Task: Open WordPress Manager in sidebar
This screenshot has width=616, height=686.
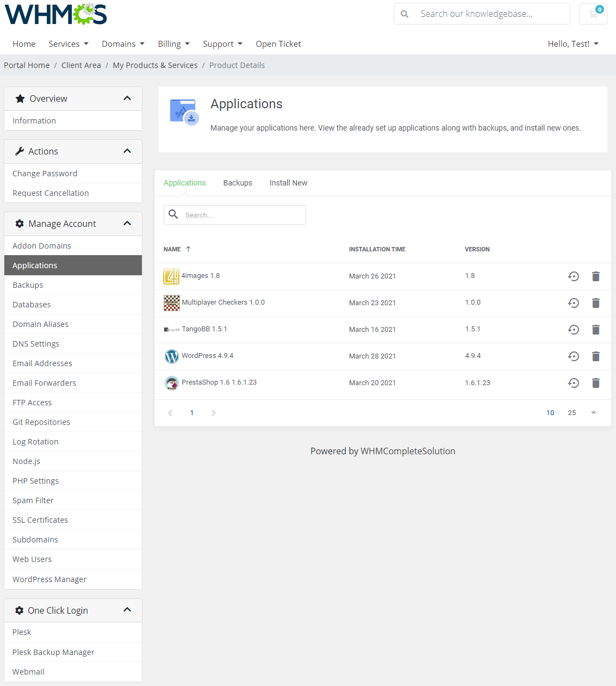Action: coord(73,579)
